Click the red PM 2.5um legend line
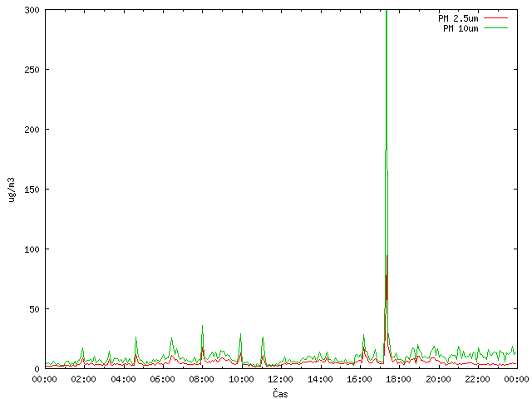532x399 pixels. (495, 18)
